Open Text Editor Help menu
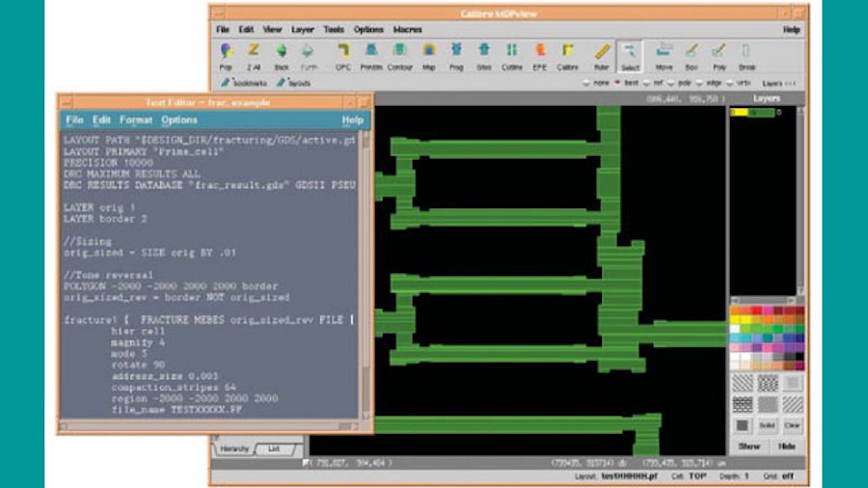The width and height of the screenshot is (868, 488). [353, 120]
